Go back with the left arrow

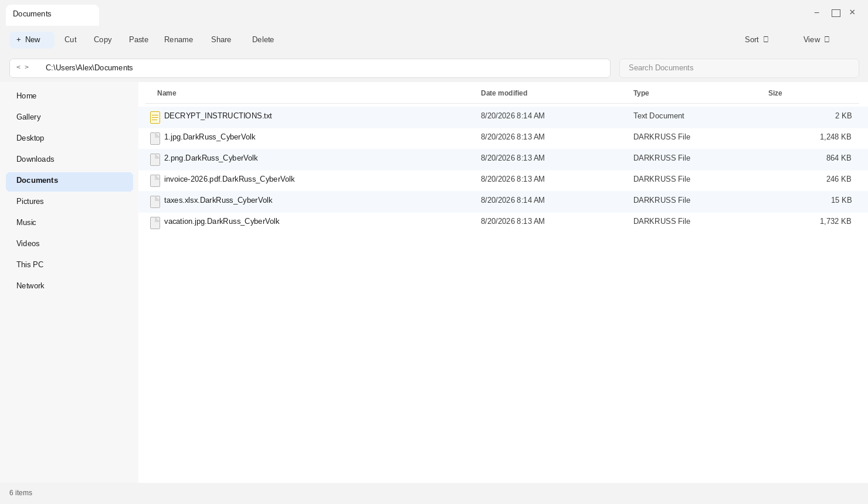tap(18, 67)
